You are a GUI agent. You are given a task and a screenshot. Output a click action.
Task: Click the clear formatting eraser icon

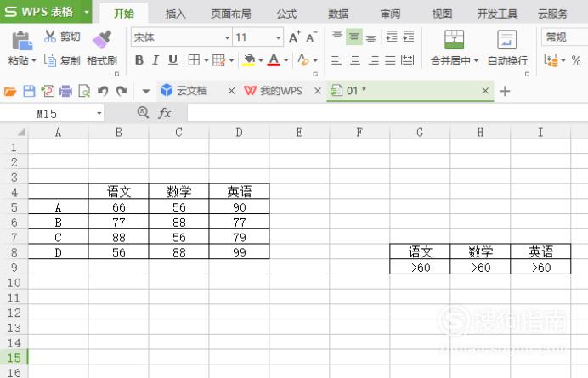303,59
